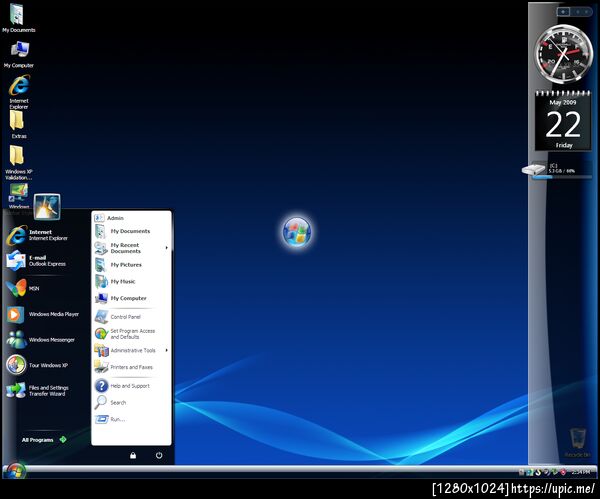Launch MSN from Start menu
Screen dimensions: 600x499
[x=23, y=288]
